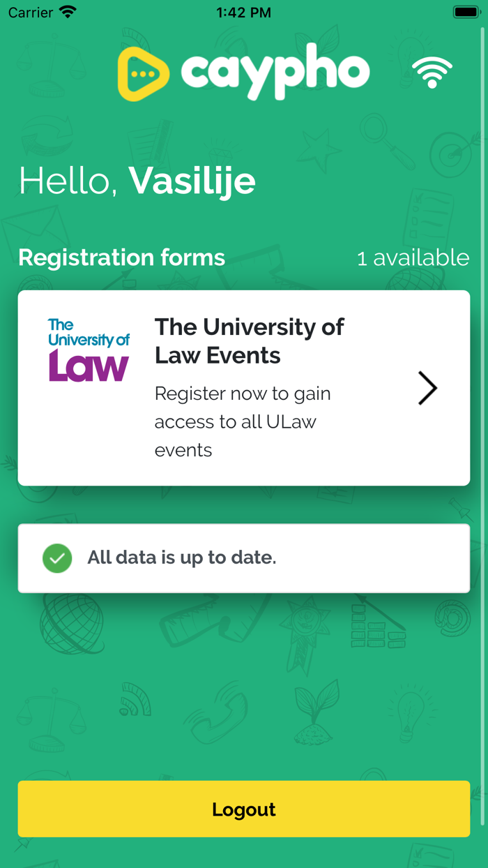This screenshot has height=868, width=488.
Task: Open "The University of Law Events" title
Action: click(x=250, y=341)
